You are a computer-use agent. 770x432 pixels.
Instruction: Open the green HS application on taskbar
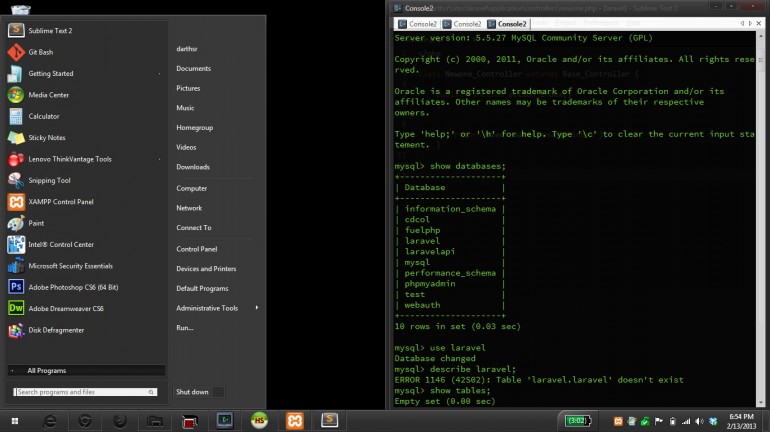(x=259, y=420)
